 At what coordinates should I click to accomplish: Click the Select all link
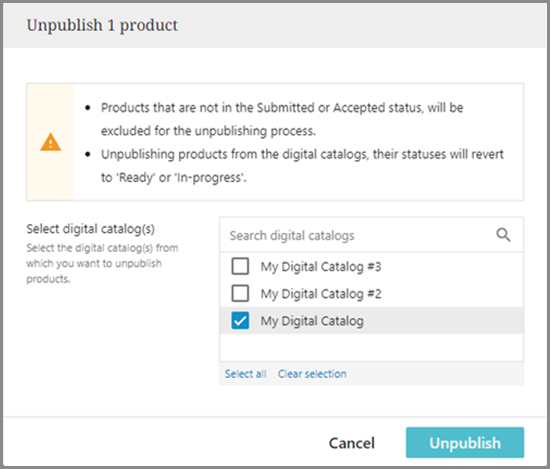click(x=246, y=374)
